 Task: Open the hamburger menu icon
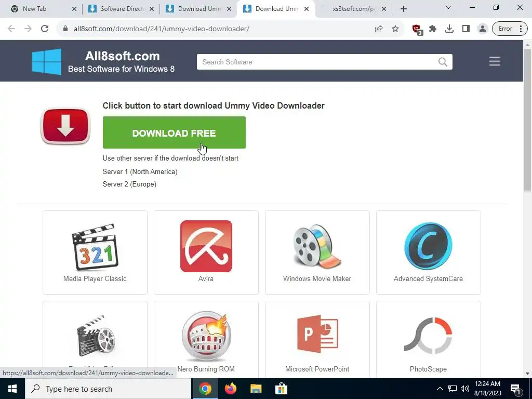tap(495, 61)
